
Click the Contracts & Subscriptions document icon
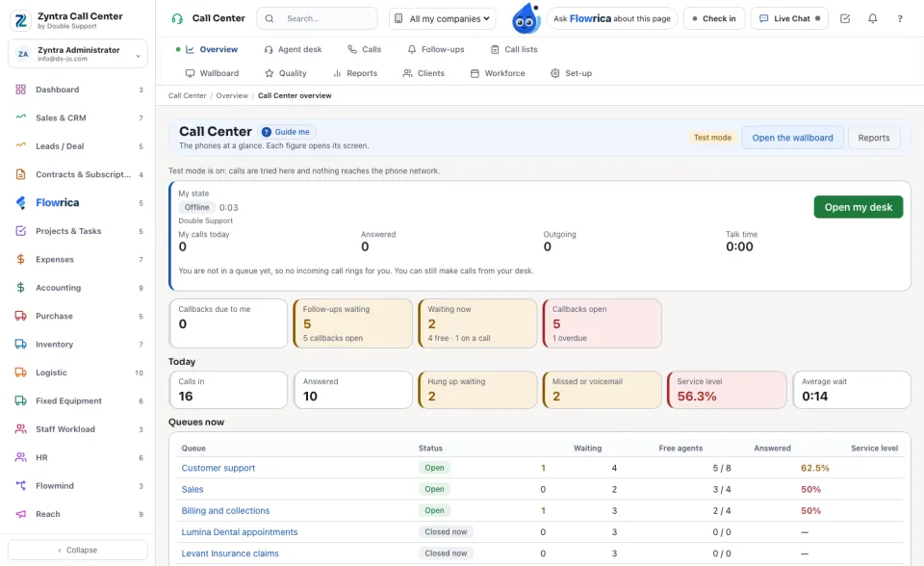click(20, 174)
